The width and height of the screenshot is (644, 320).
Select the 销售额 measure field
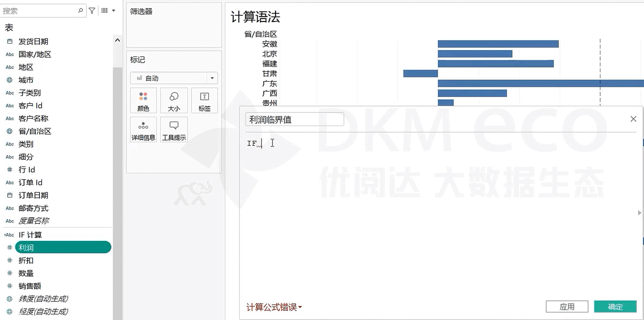pos(30,286)
